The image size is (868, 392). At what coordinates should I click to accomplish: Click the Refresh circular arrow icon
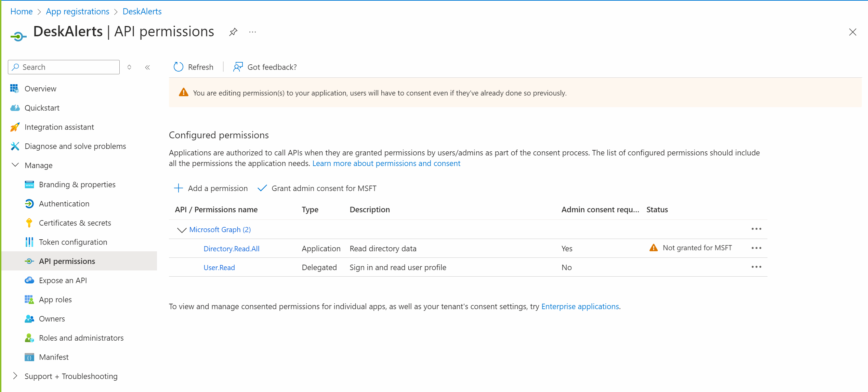click(x=179, y=67)
